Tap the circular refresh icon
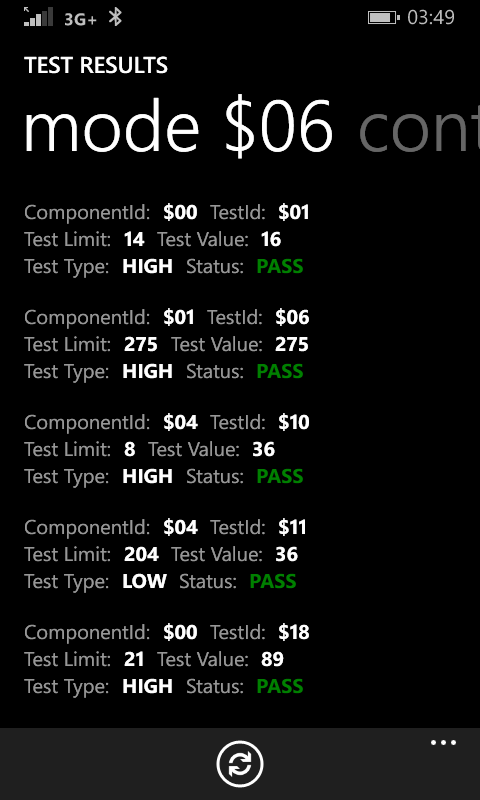This screenshot has height=800, width=480. [240, 764]
